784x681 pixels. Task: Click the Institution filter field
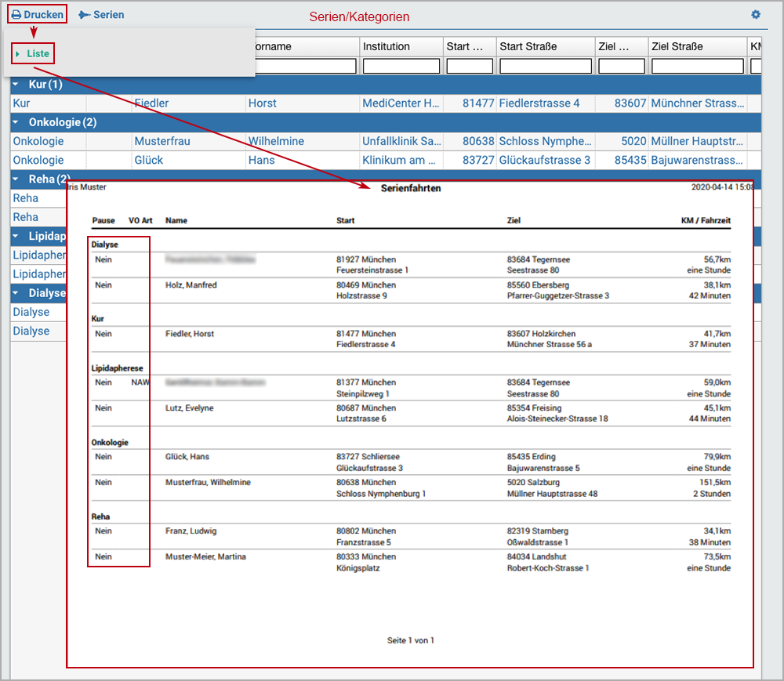(x=401, y=67)
